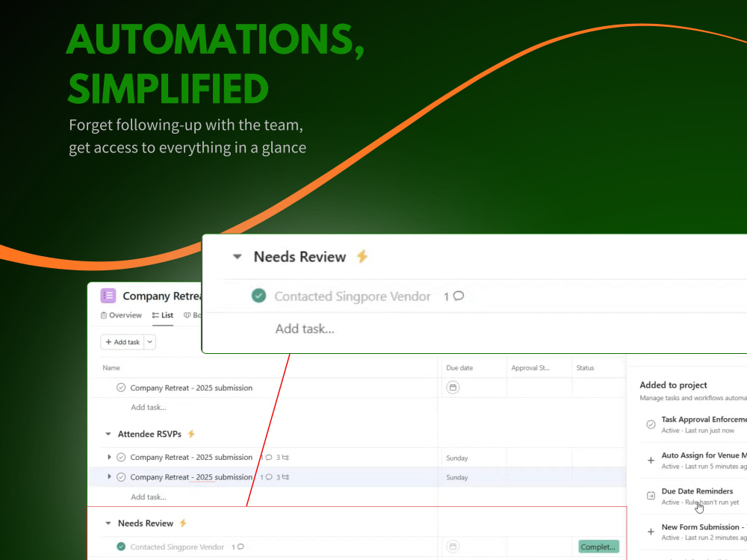Uncheck the enlarged Contacted Singpore Vendor task
Image resolution: width=747 pixels, height=560 pixels.
(x=258, y=296)
